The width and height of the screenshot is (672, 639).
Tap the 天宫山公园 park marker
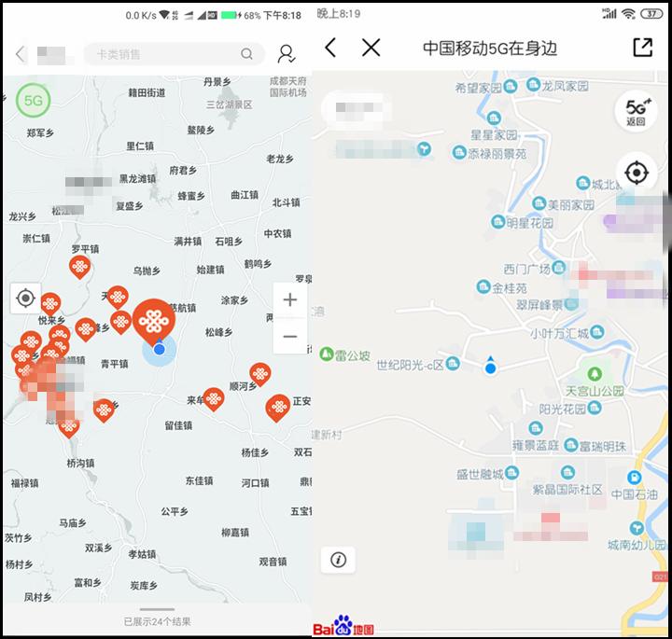click(x=594, y=374)
